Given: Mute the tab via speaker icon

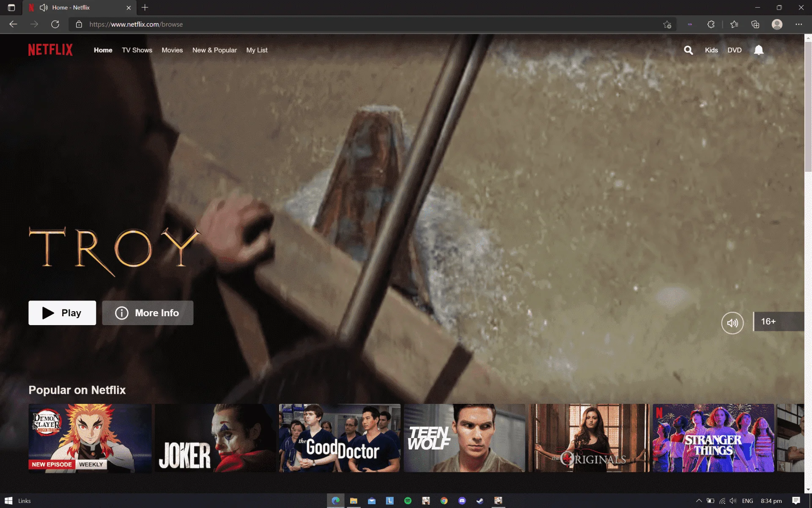Looking at the screenshot, I should (x=44, y=8).
